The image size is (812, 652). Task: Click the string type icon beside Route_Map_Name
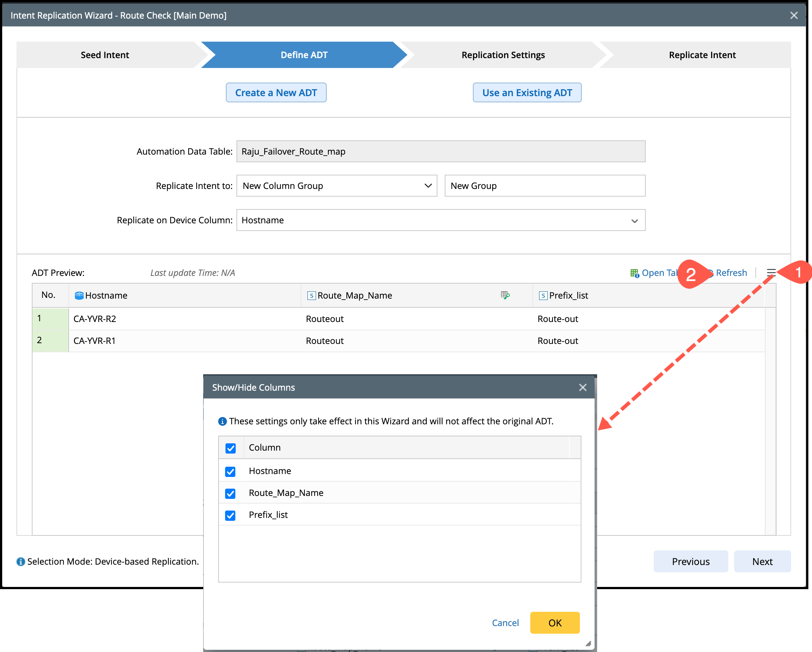click(311, 296)
